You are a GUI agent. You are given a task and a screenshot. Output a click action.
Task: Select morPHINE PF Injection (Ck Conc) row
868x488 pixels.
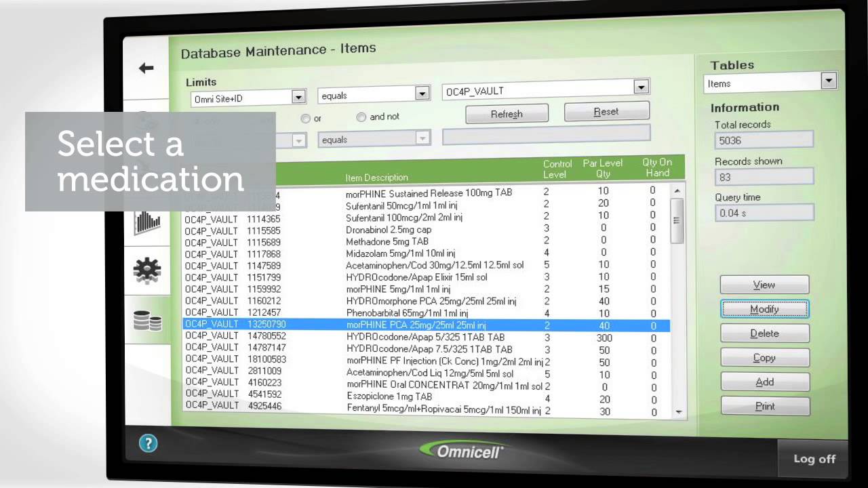tap(426, 362)
